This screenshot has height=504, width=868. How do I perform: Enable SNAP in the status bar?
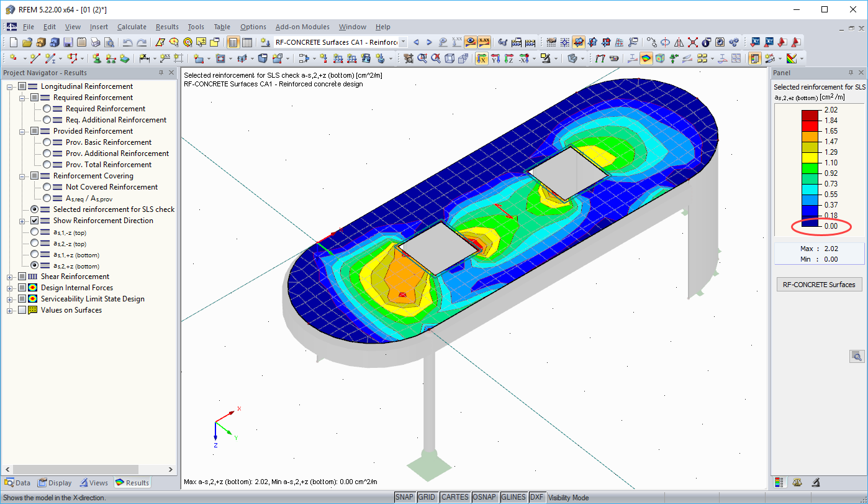click(x=404, y=497)
